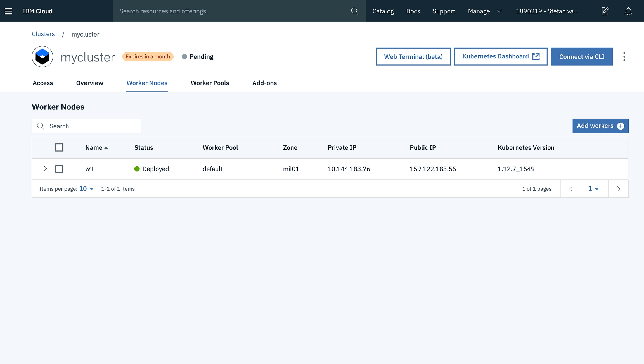644x364 pixels.
Task: Open the cluster overflow actions menu
Action: (x=624, y=57)
